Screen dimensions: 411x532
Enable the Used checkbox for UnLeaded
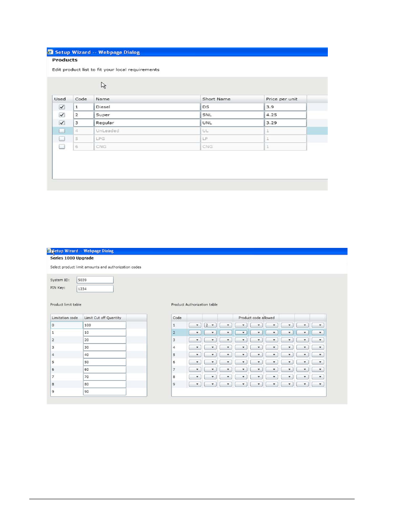(62, 131)
